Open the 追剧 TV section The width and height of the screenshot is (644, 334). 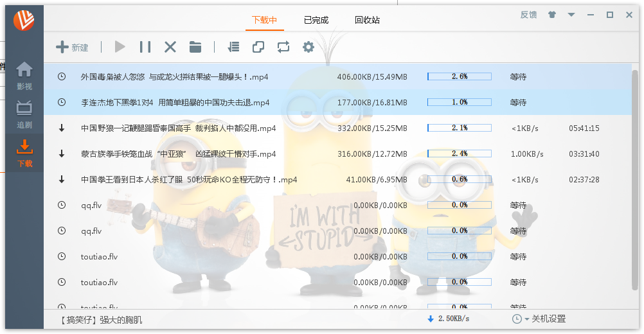[x=24, y=114]
